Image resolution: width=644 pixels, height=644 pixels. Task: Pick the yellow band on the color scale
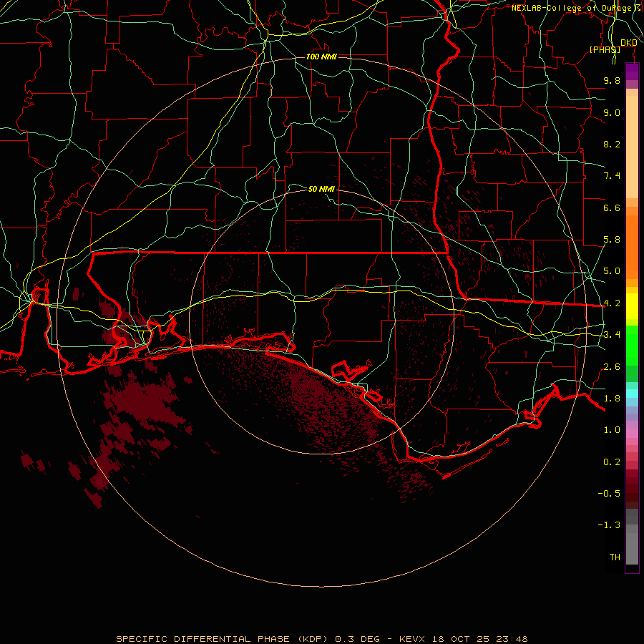632,306
